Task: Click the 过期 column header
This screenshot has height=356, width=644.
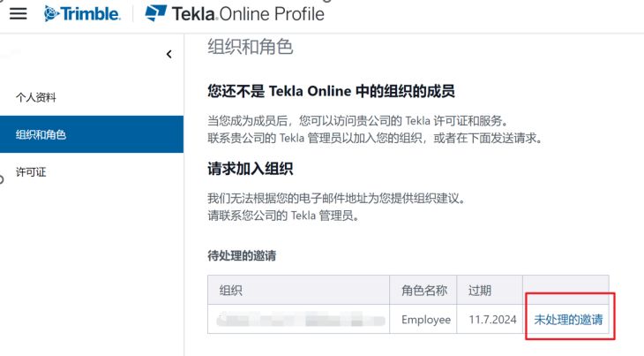Action: (481, 291)
